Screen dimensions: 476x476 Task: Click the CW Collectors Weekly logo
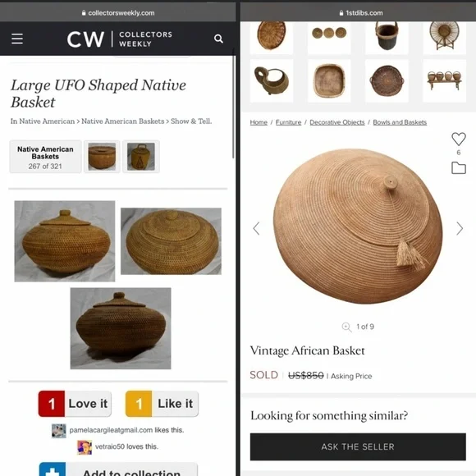pyautogui.click(x=120, y=39)
